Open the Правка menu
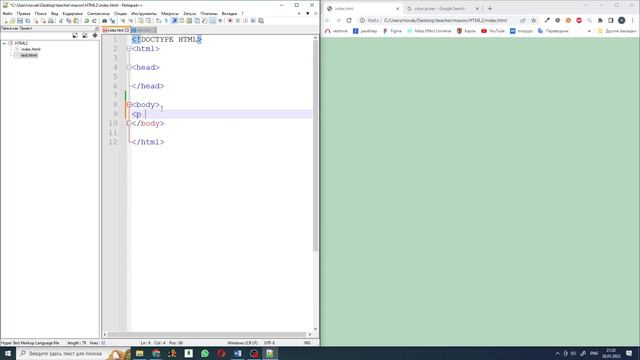Image resolution: width=640 pixels, height=360 pixels. [23, 13]
